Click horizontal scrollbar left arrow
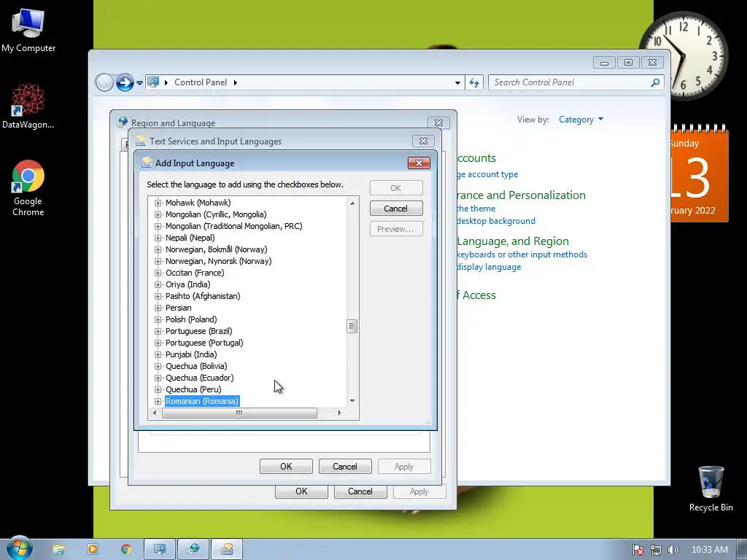747x560 pixels. click(155, 413)
